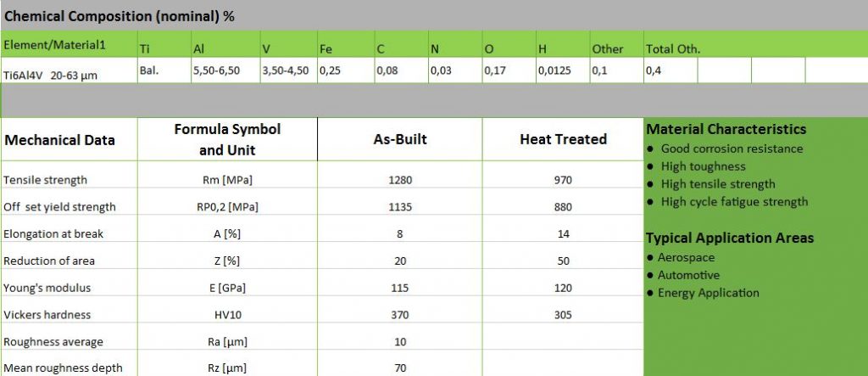Select the As-Built column header
The width and height of the screenshot is (868, 376).
[x=400, y=139]
